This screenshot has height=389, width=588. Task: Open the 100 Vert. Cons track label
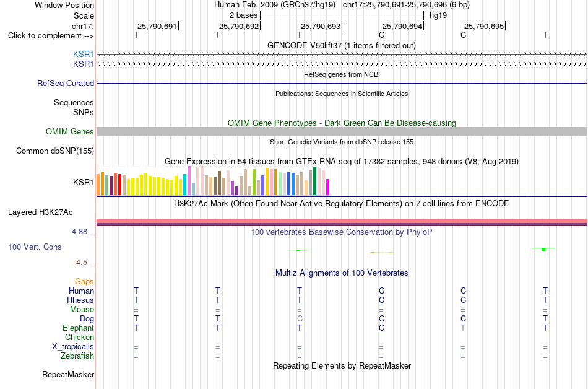pyautogui.click(x=35, y=247)
